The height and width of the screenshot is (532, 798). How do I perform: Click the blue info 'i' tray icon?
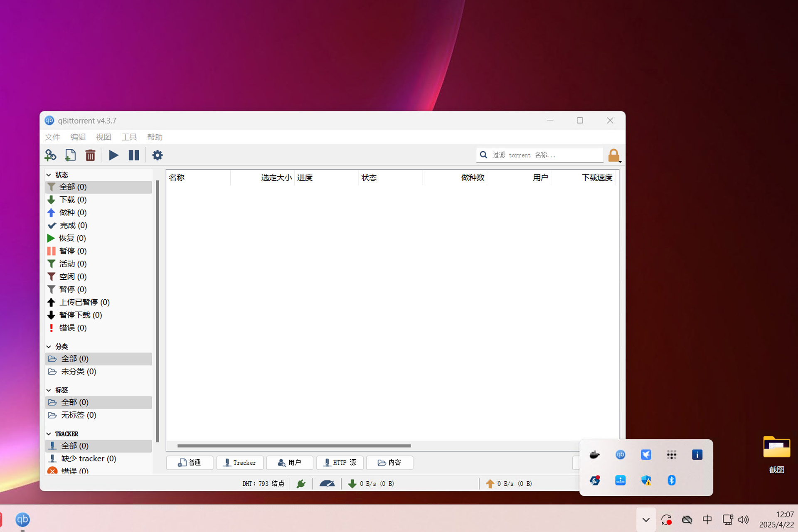click(x=697, y=455)
